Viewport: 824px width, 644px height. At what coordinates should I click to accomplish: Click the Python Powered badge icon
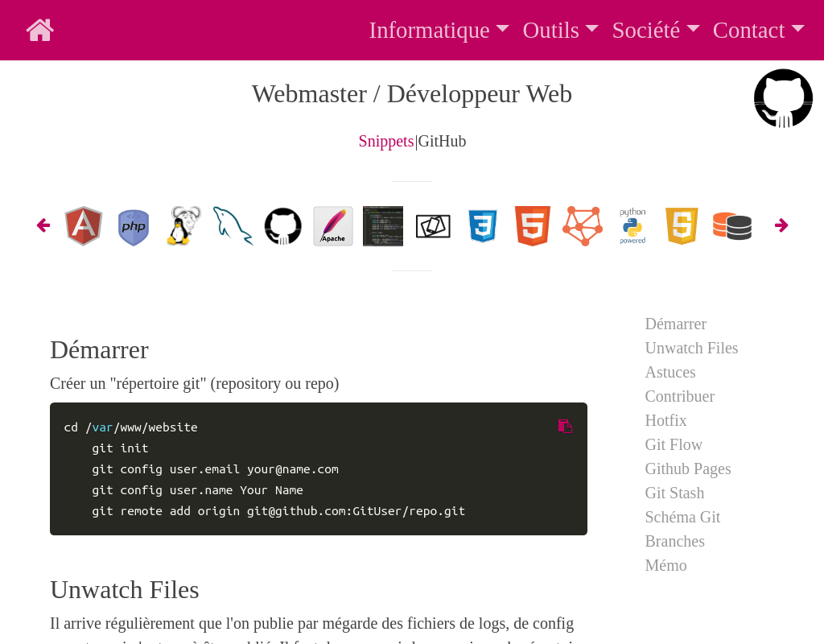(632, 226)
